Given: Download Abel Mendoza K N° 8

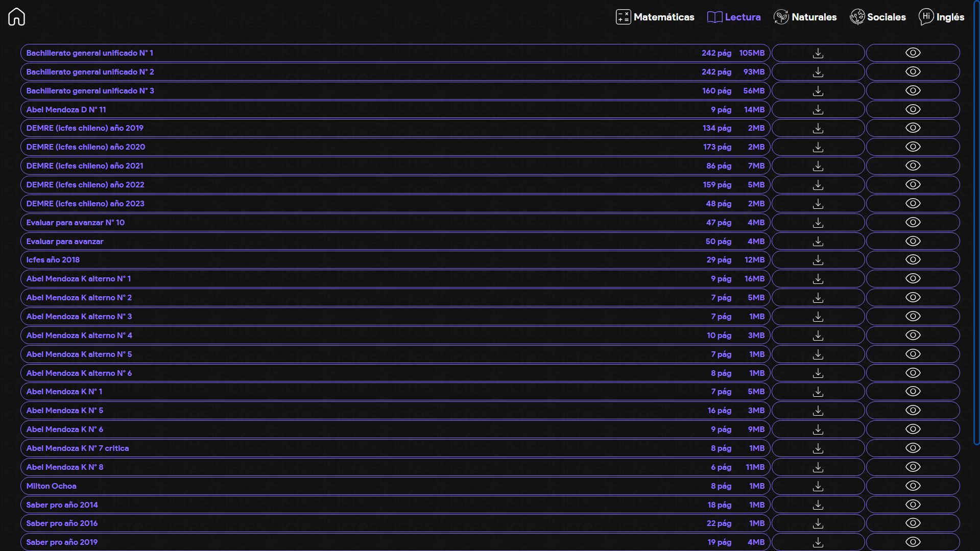Looking at the screenshot, I should point(818,467).
